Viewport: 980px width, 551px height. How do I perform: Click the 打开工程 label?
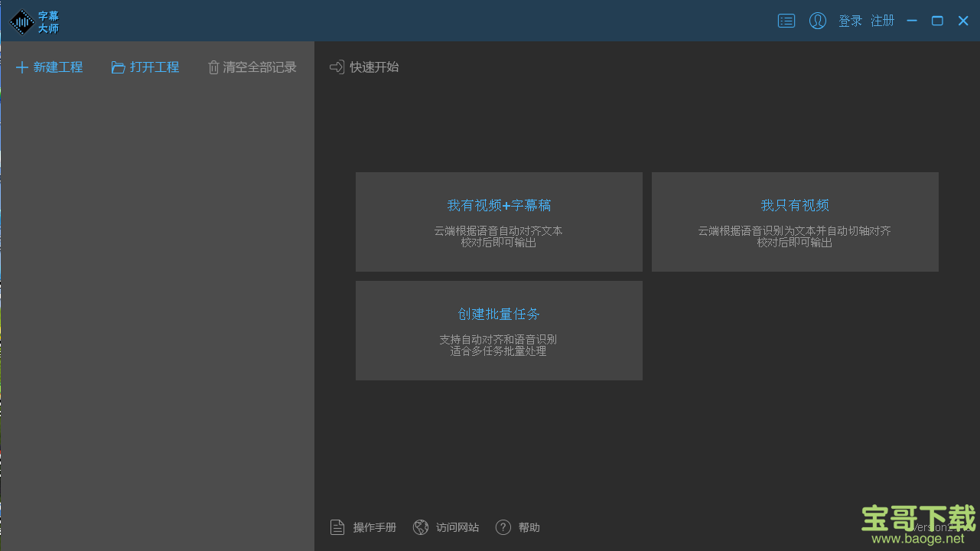pyautogui.click(x=155, y=67)
